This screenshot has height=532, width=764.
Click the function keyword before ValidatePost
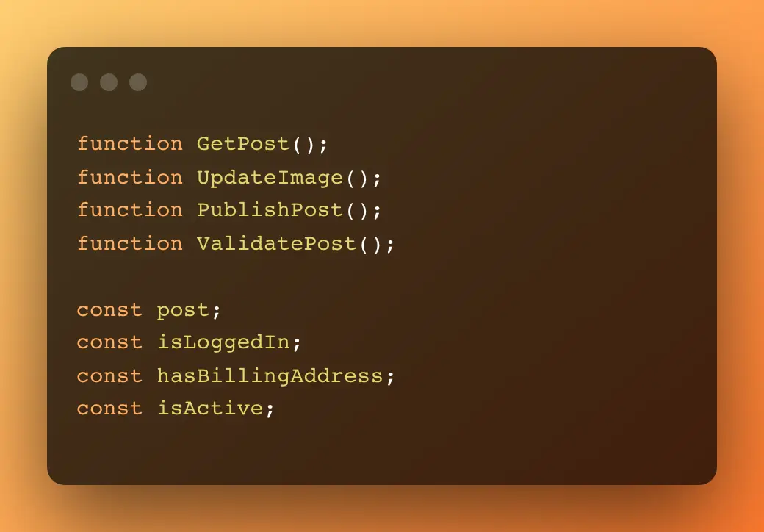[130, 243]
